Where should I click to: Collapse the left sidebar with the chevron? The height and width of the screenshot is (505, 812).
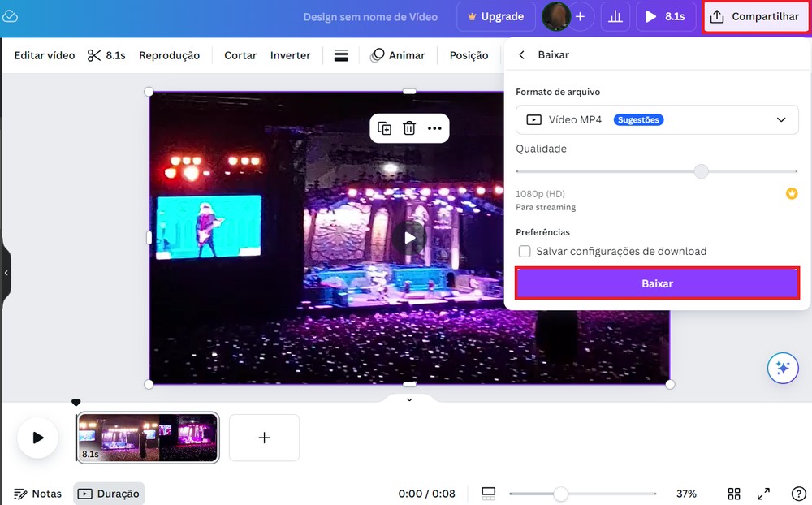pos(7,274)
